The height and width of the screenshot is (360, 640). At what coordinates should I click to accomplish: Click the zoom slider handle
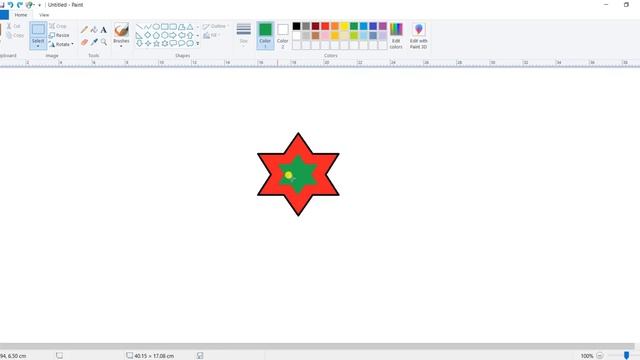coord(626,356)
